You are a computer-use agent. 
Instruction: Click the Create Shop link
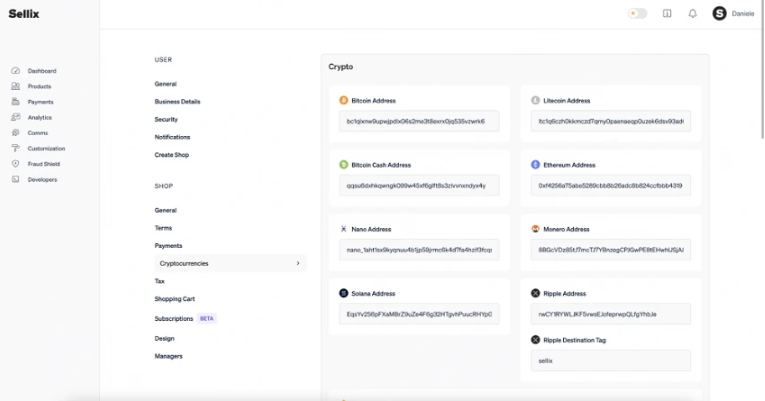[x=172, y=155]
